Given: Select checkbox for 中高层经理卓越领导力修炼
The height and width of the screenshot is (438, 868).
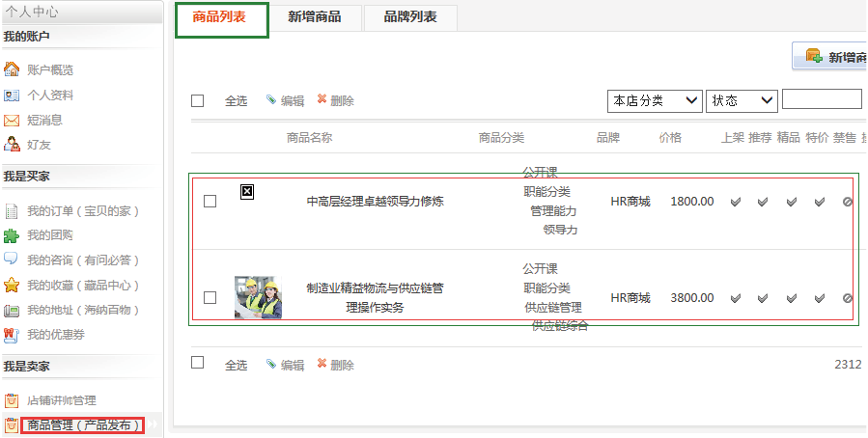Looking at the screenshot, I should coord(210,202).
